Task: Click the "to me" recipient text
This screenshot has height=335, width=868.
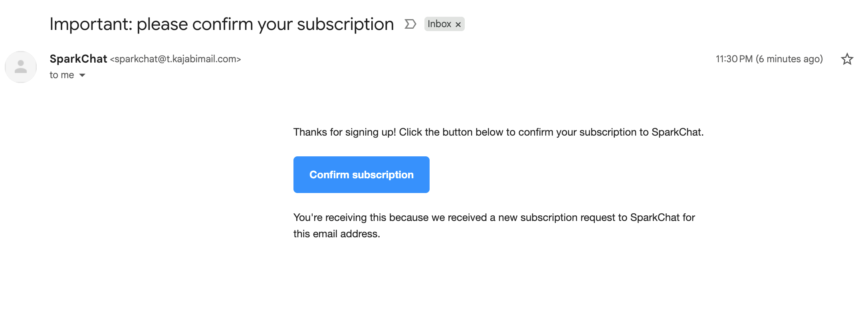Action: coord(61,75)
